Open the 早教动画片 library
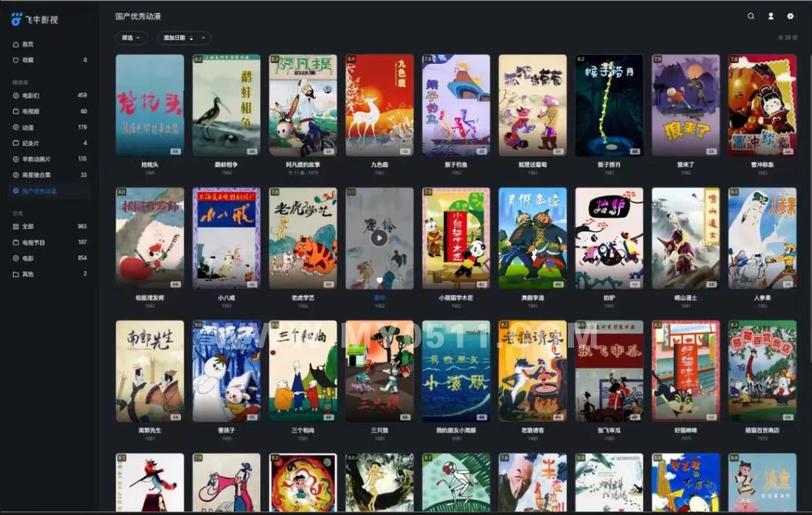This screenshot has width=812, height=515. click(x=36, y=159)
